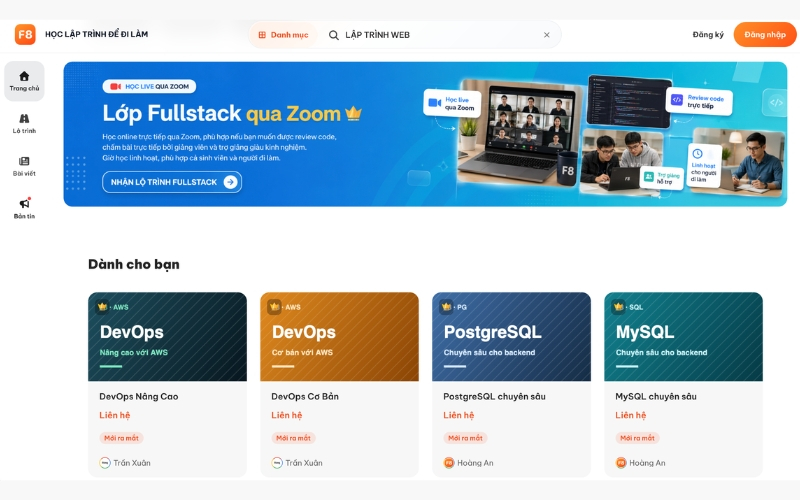Image resolution: width=800 pixels, height=500 pixels.
Task: Click Mới ra mắt tag on DevOps Nâng Cao
Action: coord(121,438)
